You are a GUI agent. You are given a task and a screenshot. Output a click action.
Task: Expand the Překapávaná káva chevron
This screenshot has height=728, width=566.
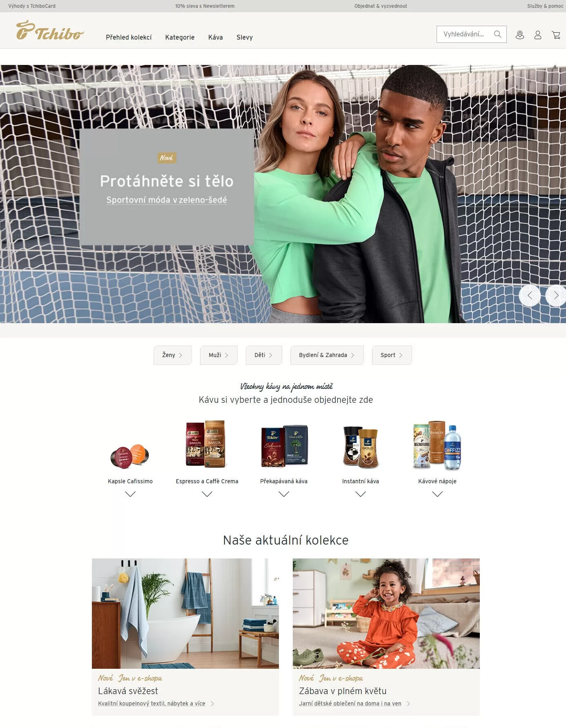(284, 494)
